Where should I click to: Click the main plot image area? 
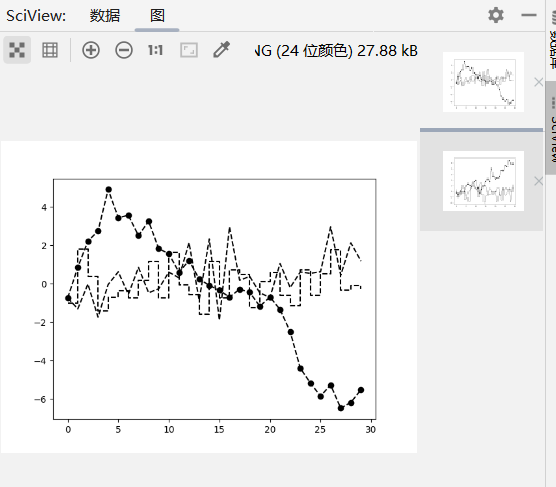click(209, 297)
